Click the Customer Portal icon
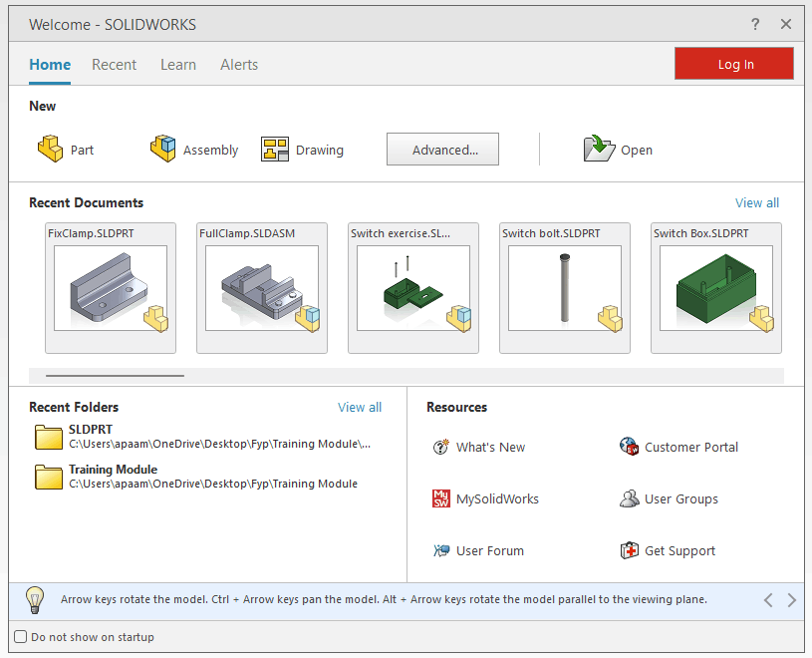This screenshot has height=658, width=812. 630,446
